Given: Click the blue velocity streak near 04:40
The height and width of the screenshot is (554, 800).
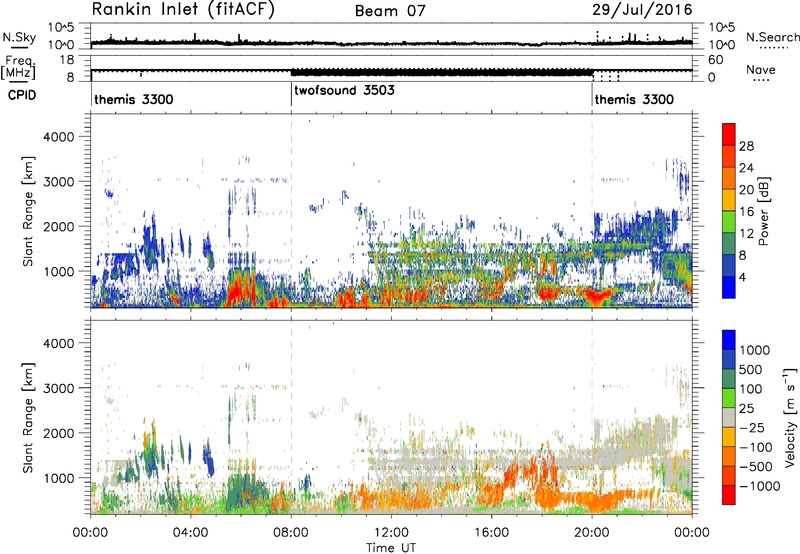Looking at the screenshot, I should (x=209, y=459).
